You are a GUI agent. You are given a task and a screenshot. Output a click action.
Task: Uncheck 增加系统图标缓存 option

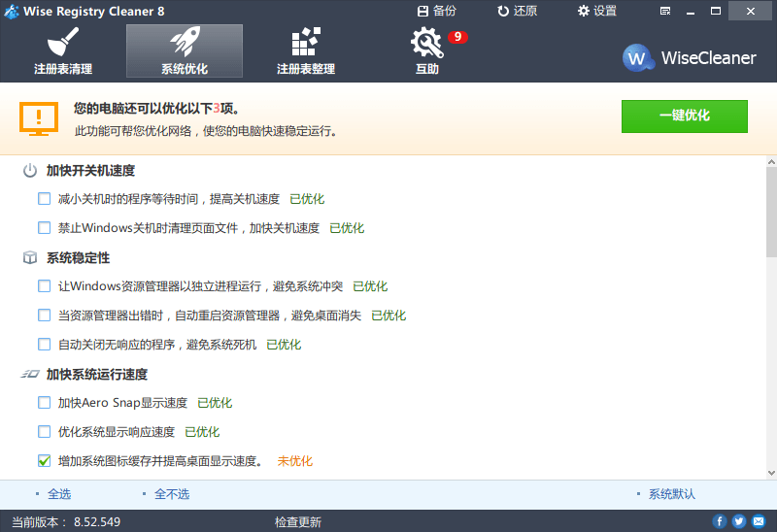pos(44,461)
